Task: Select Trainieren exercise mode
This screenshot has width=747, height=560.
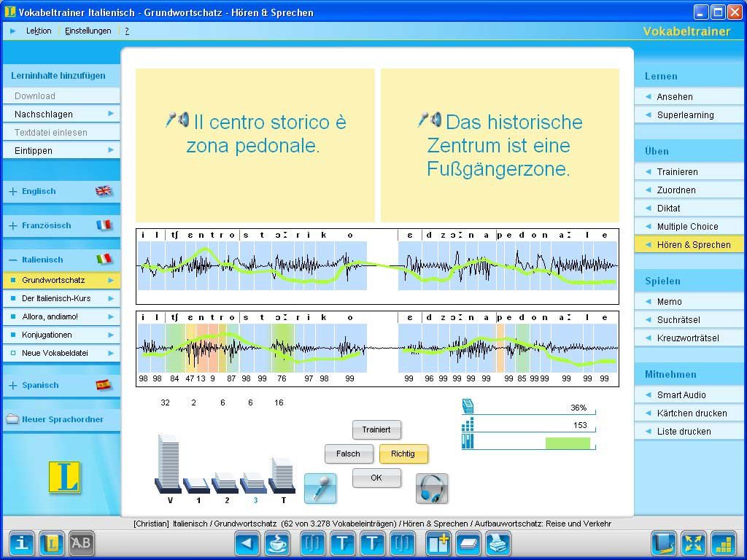Action: tap(689, 172)
